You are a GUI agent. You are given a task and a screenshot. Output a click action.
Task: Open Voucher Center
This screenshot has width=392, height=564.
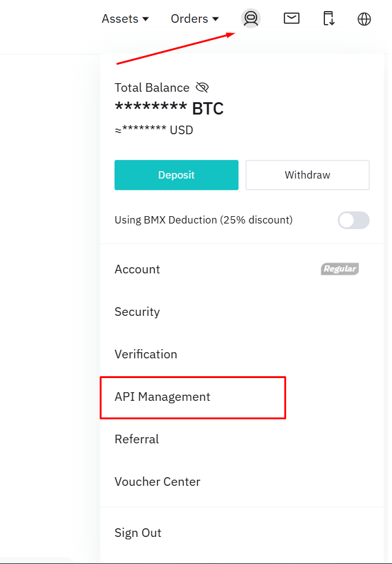coord(158,481)
